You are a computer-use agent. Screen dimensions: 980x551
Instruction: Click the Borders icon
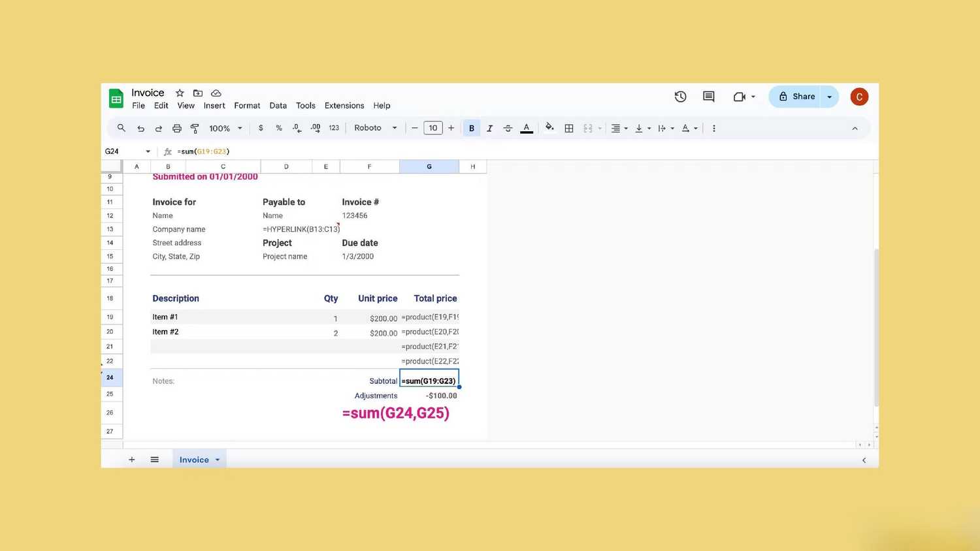pyautogui.click(x=568, y=127)
